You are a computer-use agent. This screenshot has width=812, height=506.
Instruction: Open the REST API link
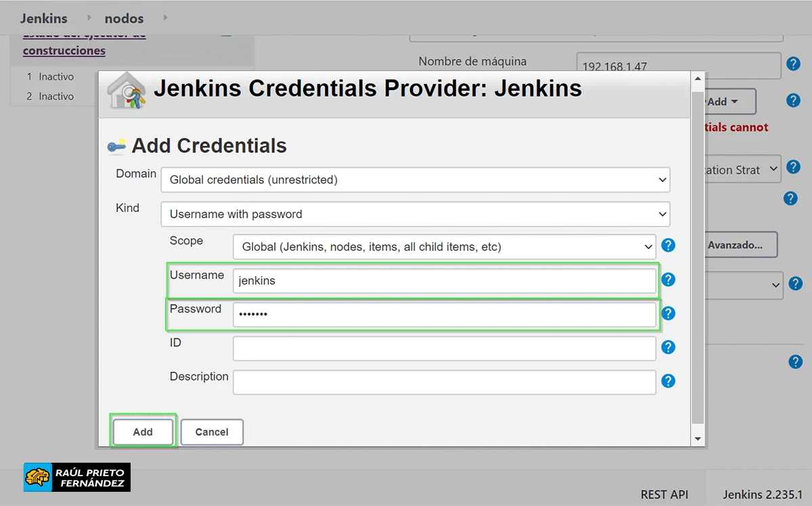point(664,495)
